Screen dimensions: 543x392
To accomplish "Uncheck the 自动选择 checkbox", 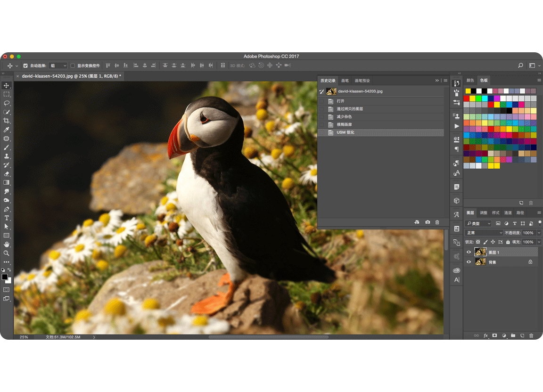I will (25, 65).
